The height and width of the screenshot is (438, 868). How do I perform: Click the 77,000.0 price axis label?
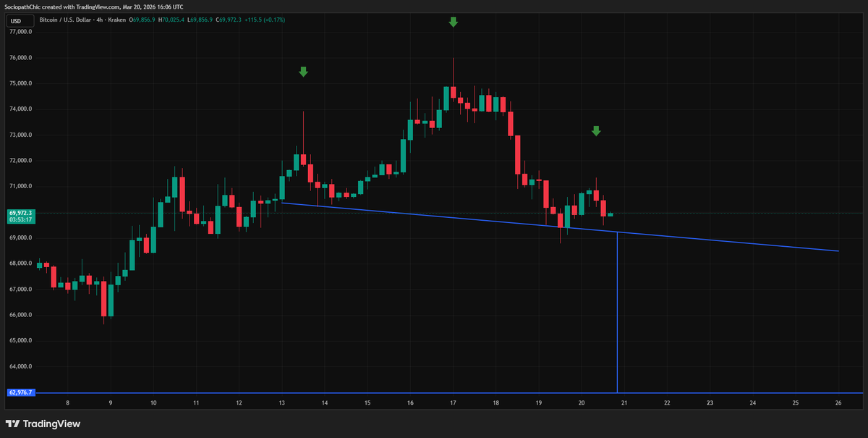coord(21,32)
